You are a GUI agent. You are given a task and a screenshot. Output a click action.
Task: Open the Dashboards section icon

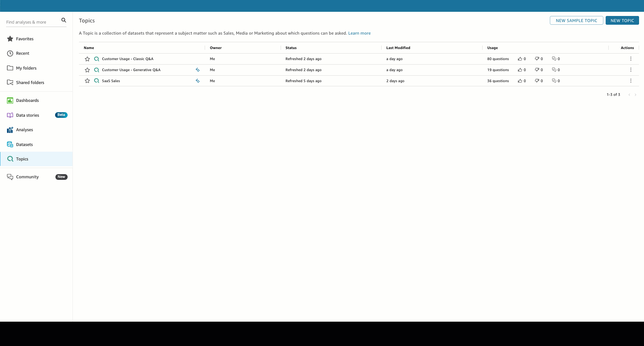click(9, 100)
